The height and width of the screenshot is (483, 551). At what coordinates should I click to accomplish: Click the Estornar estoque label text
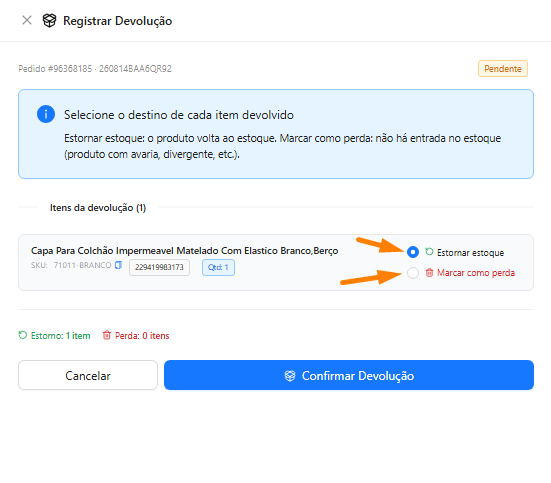pyautogui.click(x=471, y=252)
